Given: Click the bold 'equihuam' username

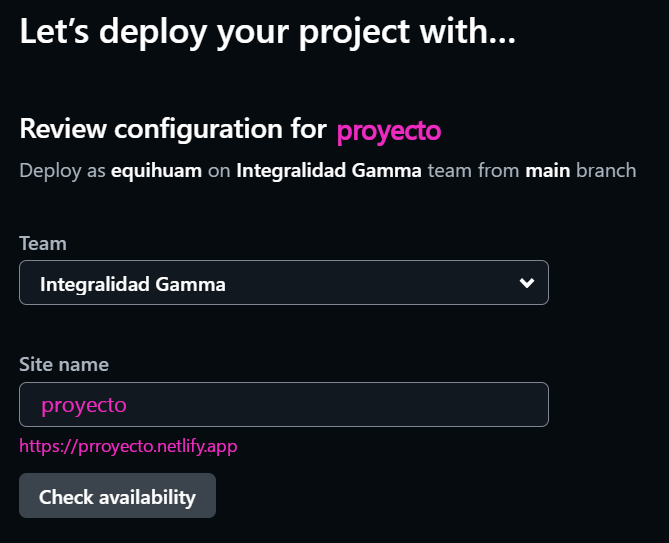Looking at the screenshot, I should [157, 170].
